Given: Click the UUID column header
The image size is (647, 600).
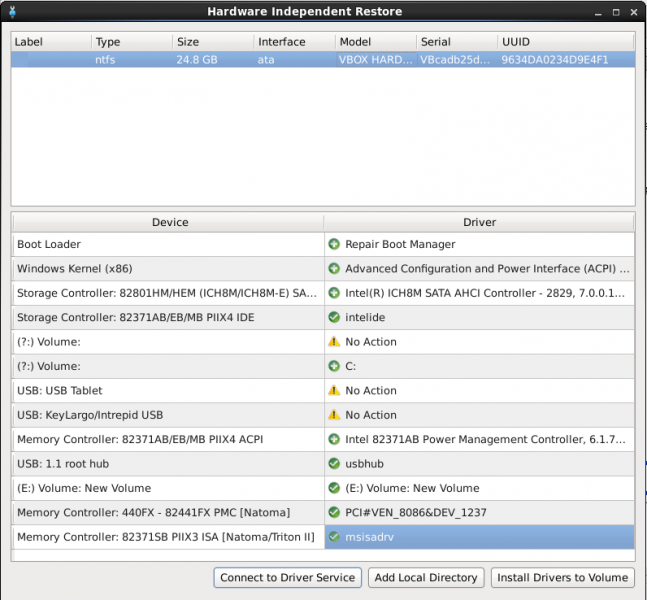Looking at the screenshot, I should pos(564,42).
